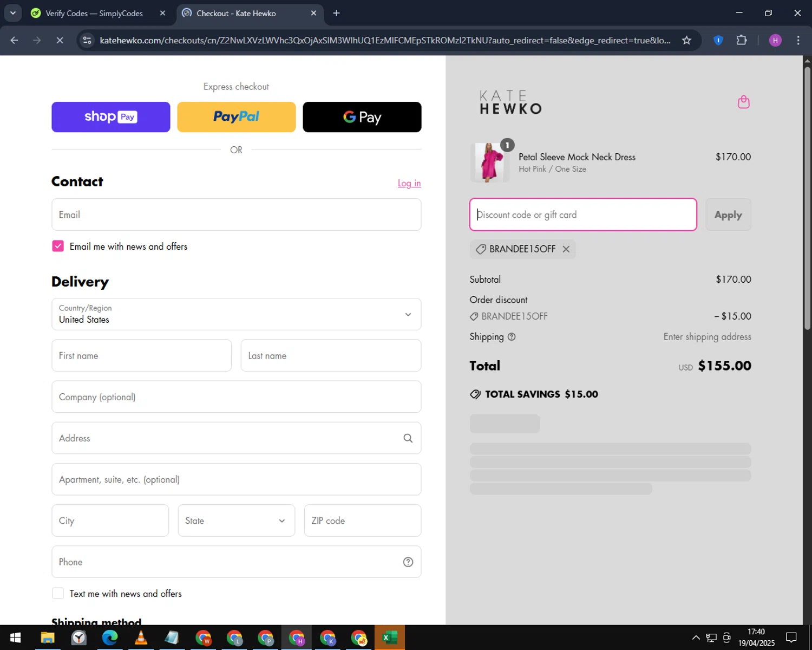
Task: Click the page vertical scrollbar
Action: point(807,198)
